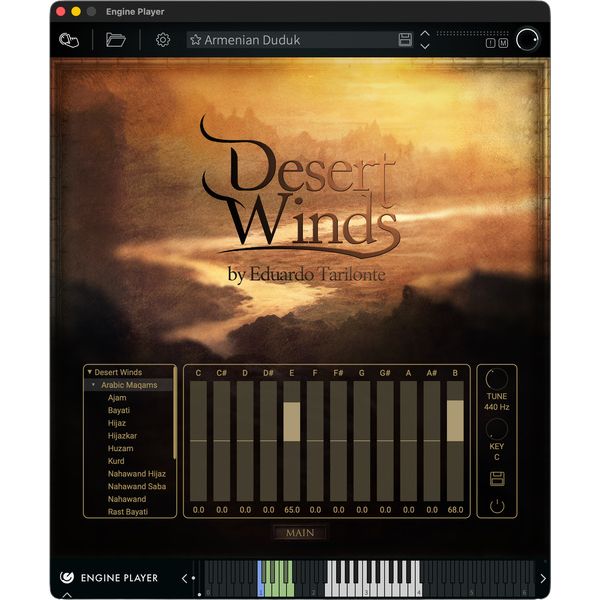Screen dimensions: 600x600
Task: Select the Hijazkar maqam
Action: (x=122, y=435)
